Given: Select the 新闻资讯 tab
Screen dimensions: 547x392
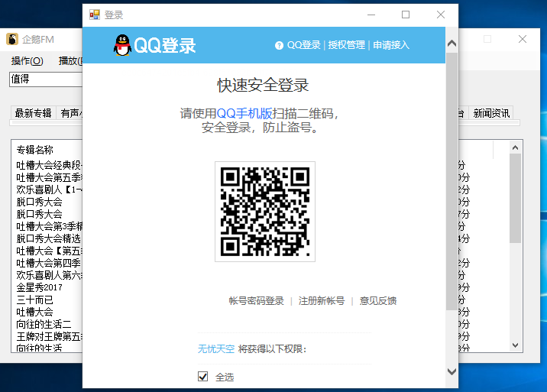Looking at the screenshot, I should click(x=491, y=113).
